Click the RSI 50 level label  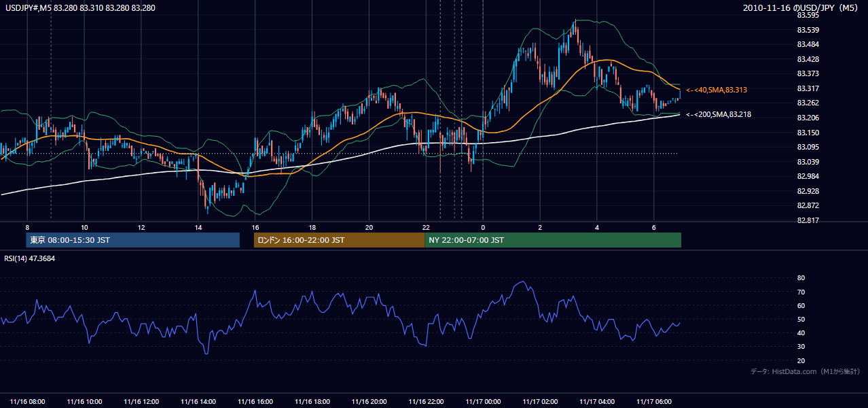pyautogui.click(x=801, y=319)
